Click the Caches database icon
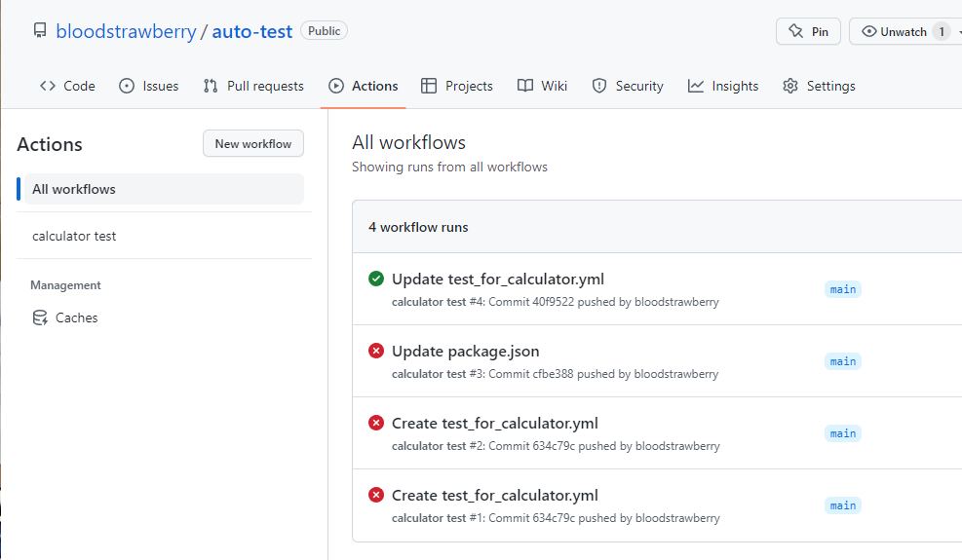Image resolution: width=962 pixels, height=560 pixels. pyautogui.click(x=40, y=317)
